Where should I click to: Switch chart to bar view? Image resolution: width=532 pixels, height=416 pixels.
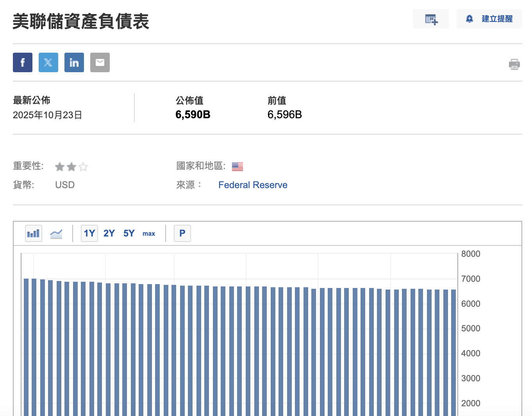[34, 233]
